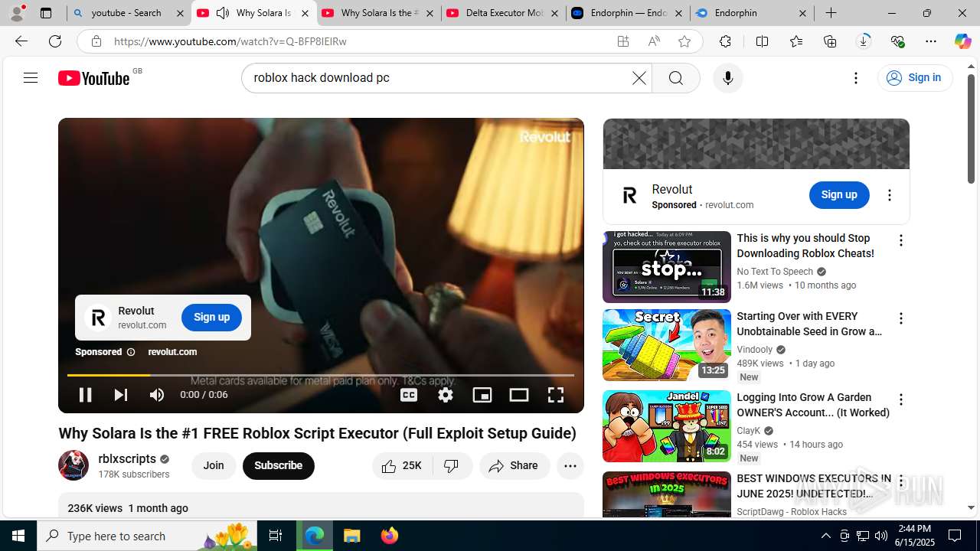This screenshot has width=980, height=551.
Task: Open 'Logging Into Grow A Garden' thumbnail
Action: pos(667,426)
